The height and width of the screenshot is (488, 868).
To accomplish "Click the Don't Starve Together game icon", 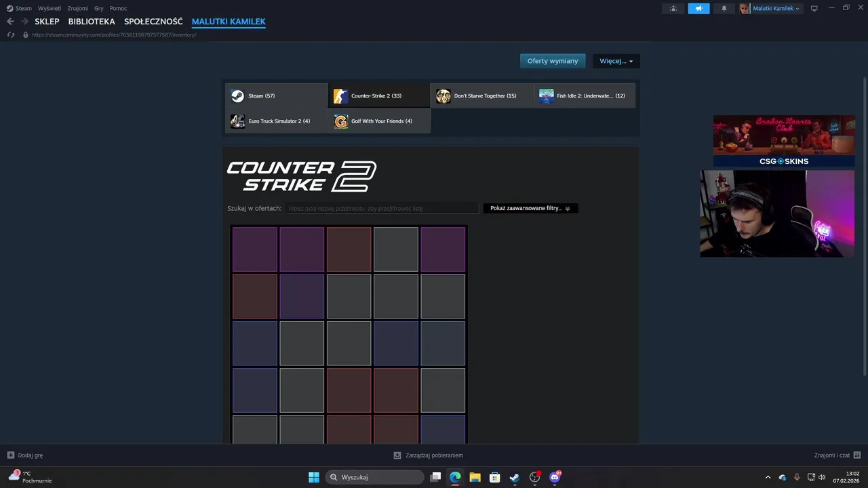I will (x=443, y=96).
